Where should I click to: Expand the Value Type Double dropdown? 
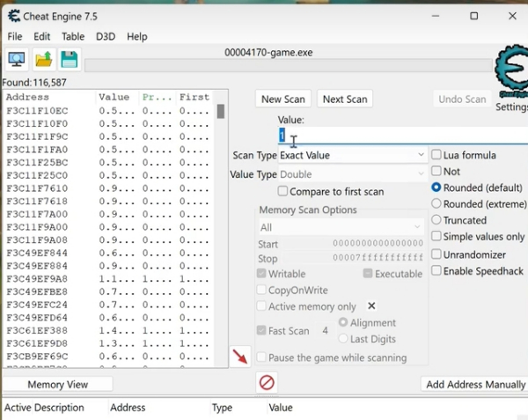[353, 174]
